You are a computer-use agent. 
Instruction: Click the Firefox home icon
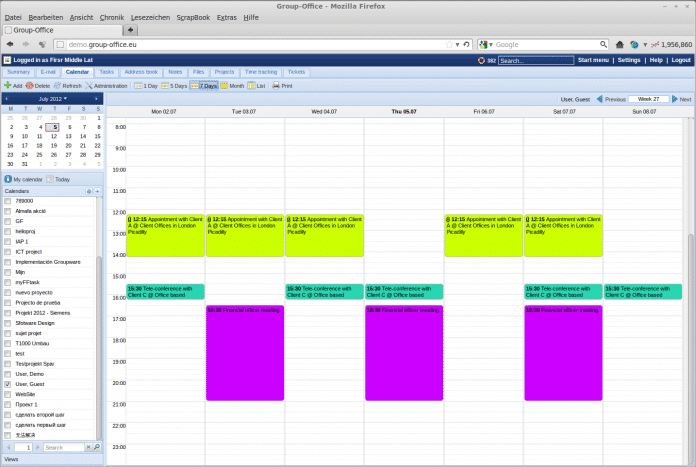tap(633, 44)
